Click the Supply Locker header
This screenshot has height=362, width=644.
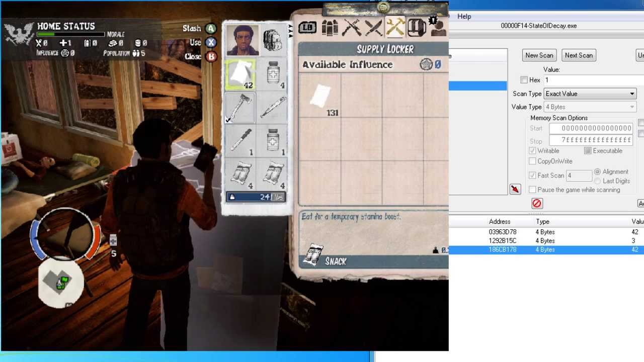point(385,49)
